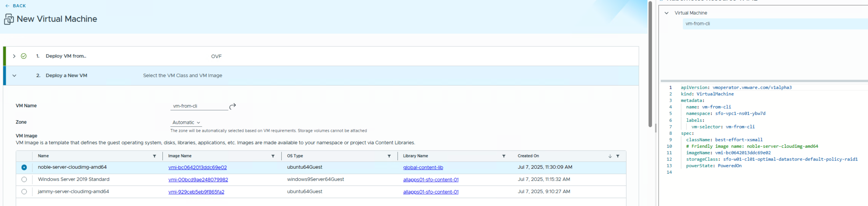The image size is (868, 206).
Task: Click the New Virtual Machine page icon
Action: click(9, 19)
